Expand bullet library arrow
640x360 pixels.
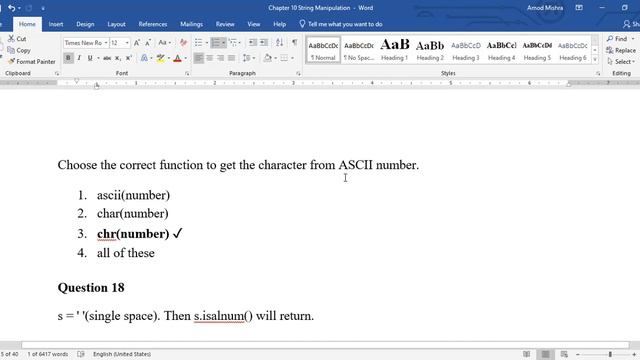pos(207,42)
